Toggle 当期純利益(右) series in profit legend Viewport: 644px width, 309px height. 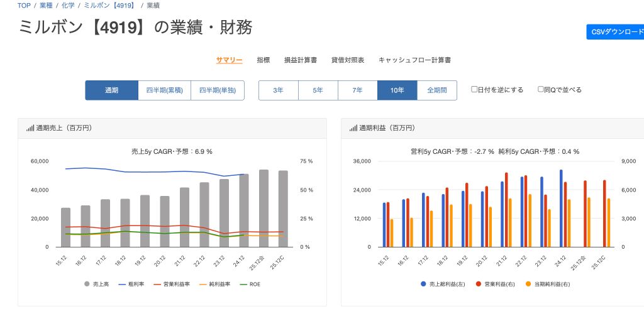(x=548, y=284)
